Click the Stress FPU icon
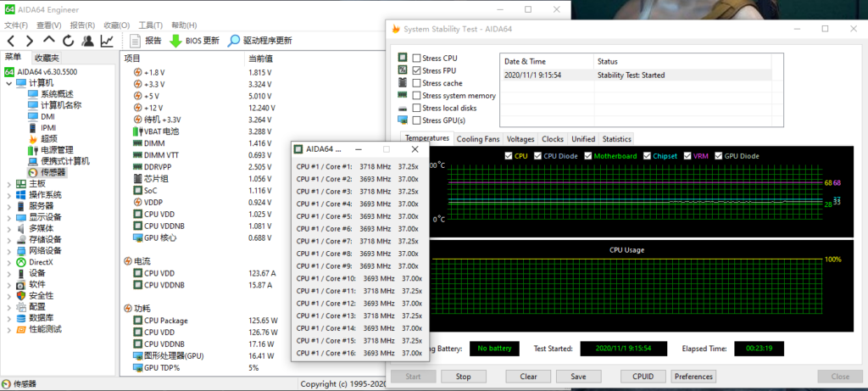The width and height of the screenshot is (868, 391). point(403,70)
